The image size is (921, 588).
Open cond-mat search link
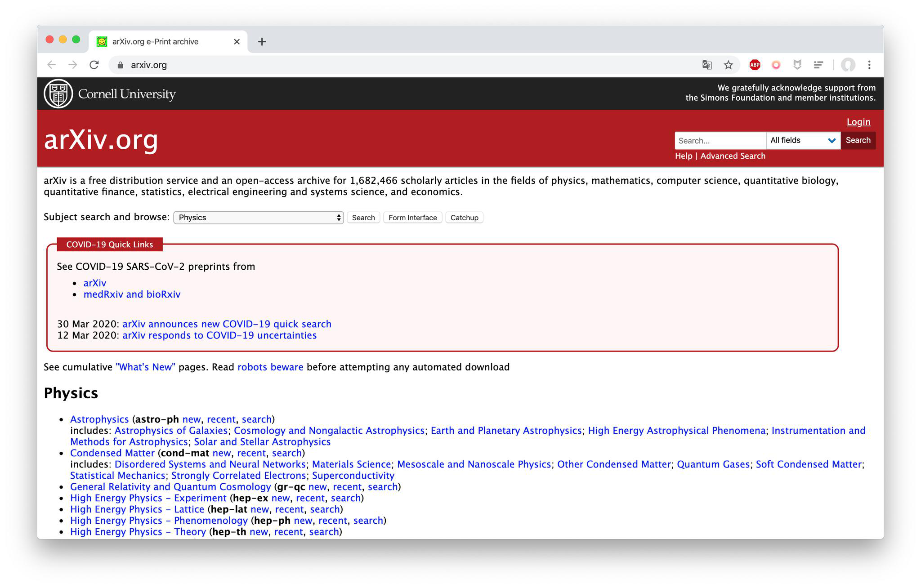[x=287, y=453]
